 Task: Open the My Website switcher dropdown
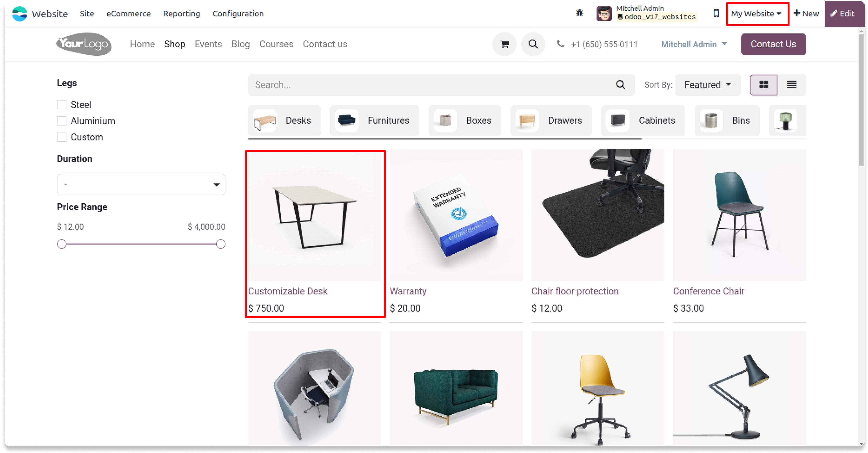click(756, 13)
